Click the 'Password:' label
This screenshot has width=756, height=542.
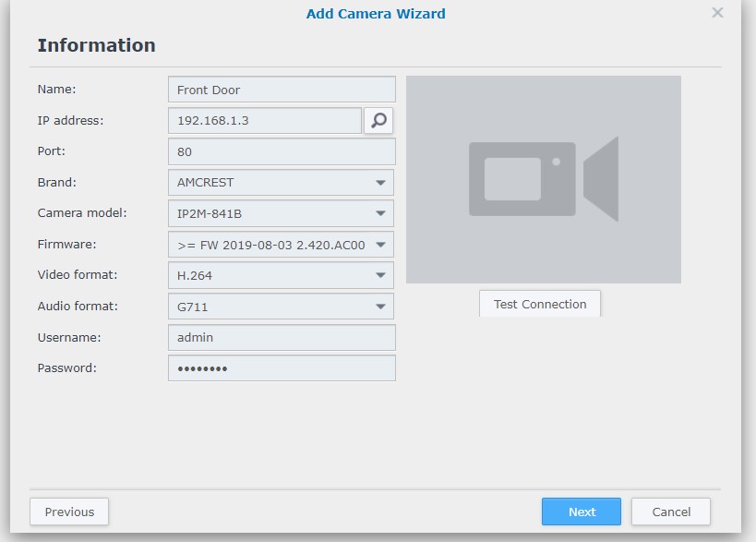pos(67,367)
